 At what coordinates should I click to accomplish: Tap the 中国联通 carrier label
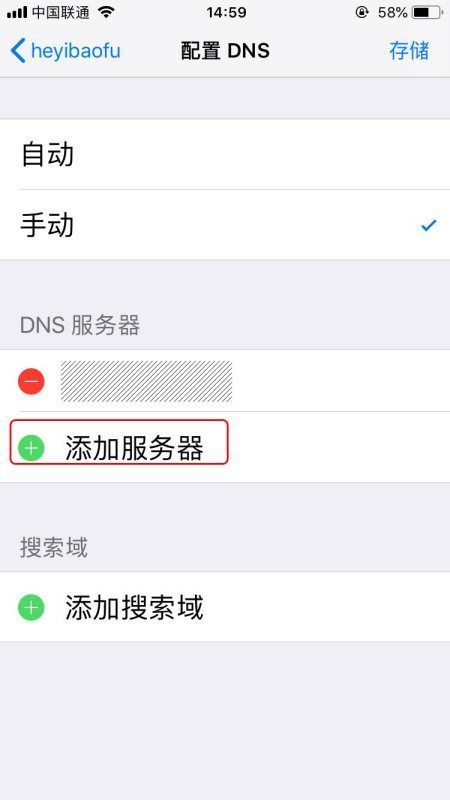pos(61,12)
